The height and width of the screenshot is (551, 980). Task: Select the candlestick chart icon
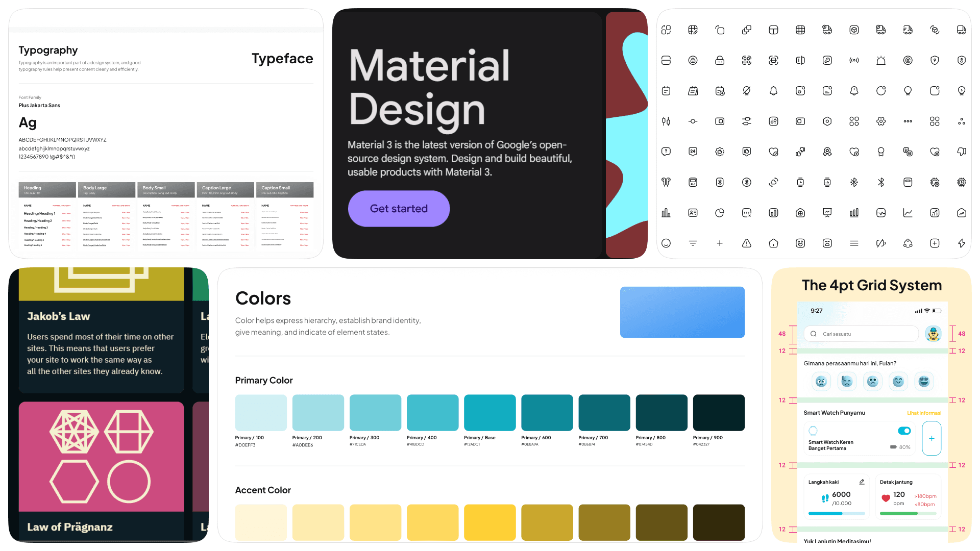pyautogui.click(x=666, y=121)
